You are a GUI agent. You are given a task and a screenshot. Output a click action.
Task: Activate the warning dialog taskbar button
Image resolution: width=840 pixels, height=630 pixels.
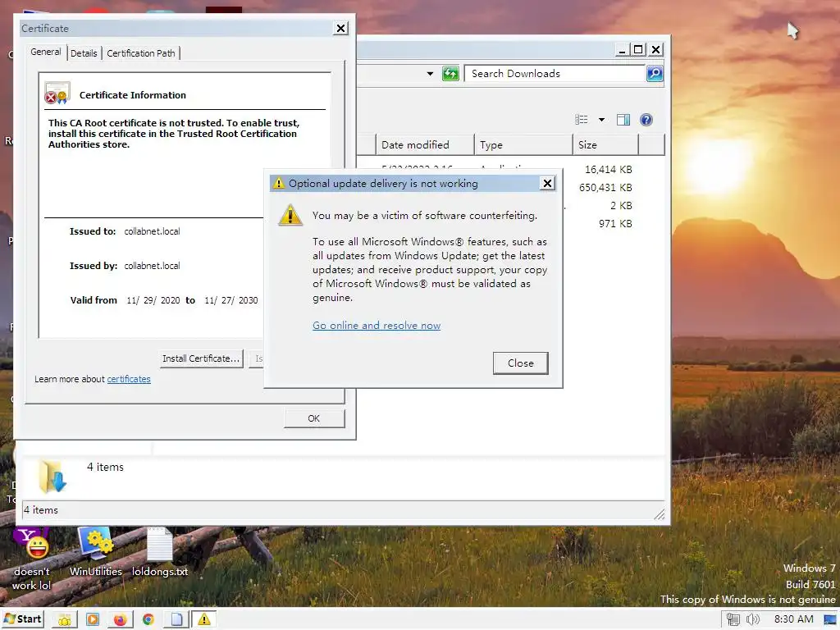(x=204, y=619)
